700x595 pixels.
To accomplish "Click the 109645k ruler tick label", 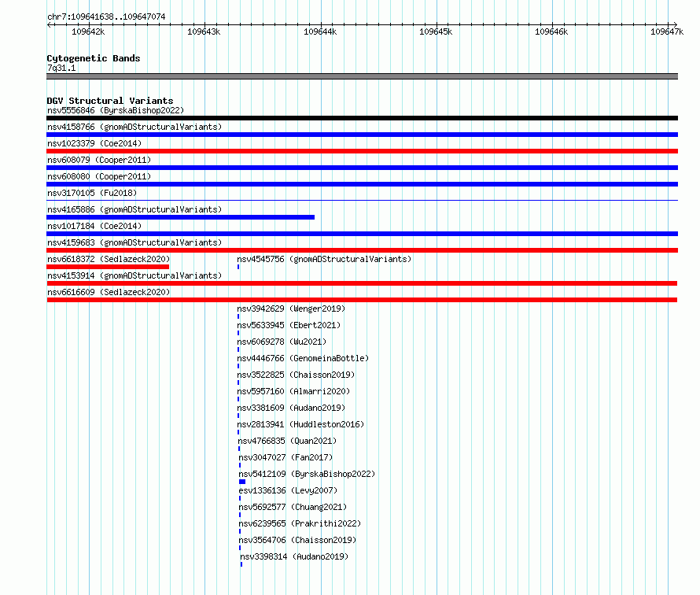I will pyautogui.click(x=436, y=31).
